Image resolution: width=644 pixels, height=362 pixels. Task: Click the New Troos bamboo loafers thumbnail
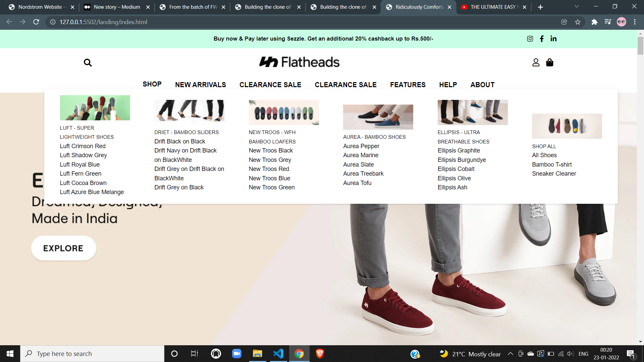click(x=283, y=113)
